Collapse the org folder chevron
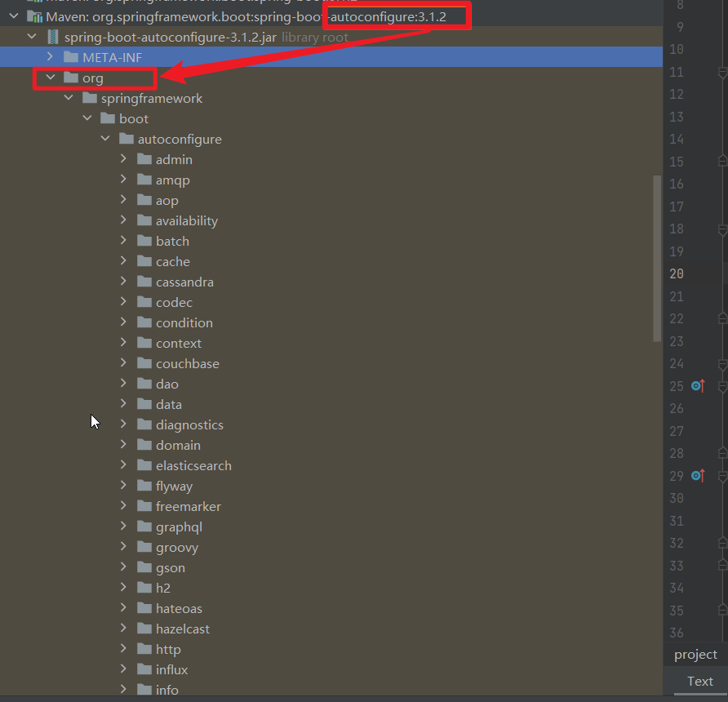The height and width of the screenshot is (702, 728). pyautogui.click(x=51, y=77)
